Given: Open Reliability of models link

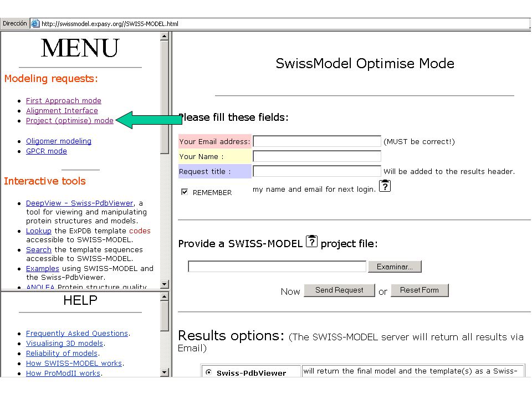Looking at the screenshot, I should 62,354.
